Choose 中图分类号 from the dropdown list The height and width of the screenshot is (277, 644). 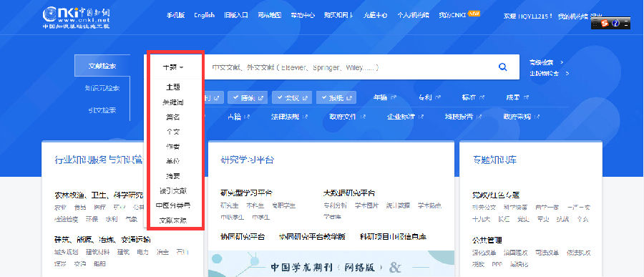click(x=173, y=205)
